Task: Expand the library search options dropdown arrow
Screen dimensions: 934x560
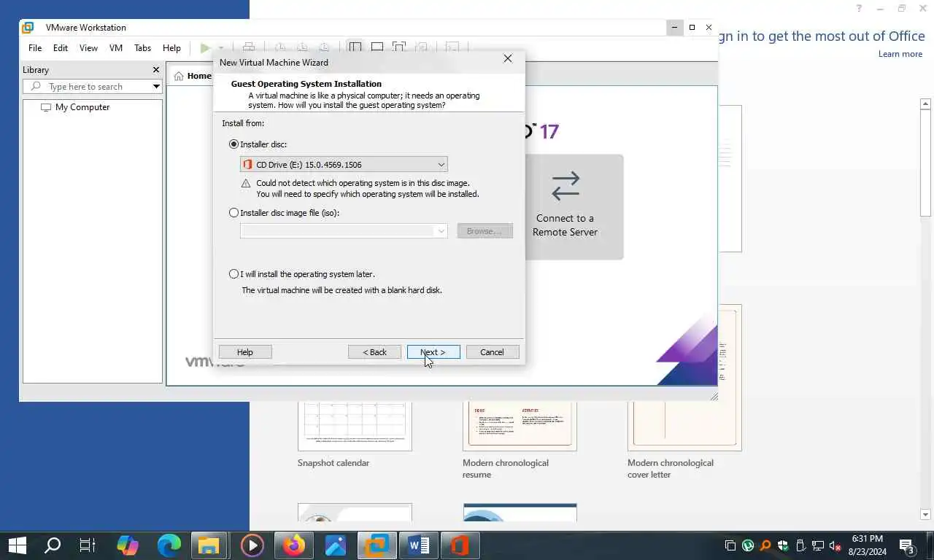Action: tap(156, 87)
